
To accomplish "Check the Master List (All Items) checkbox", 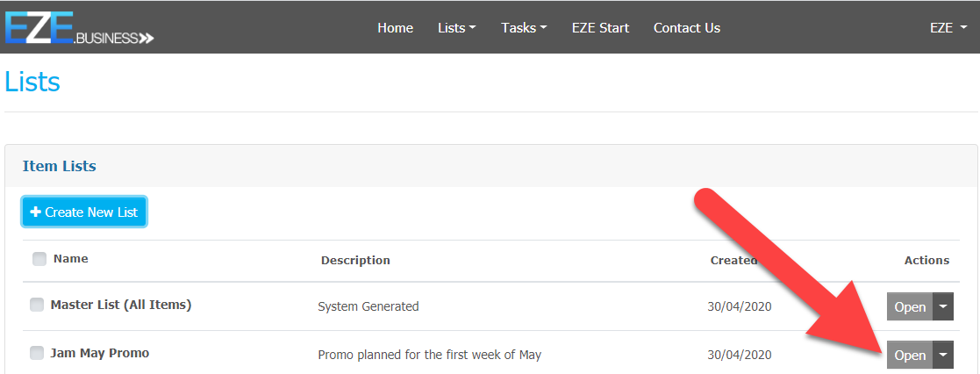I will point(37,306).
